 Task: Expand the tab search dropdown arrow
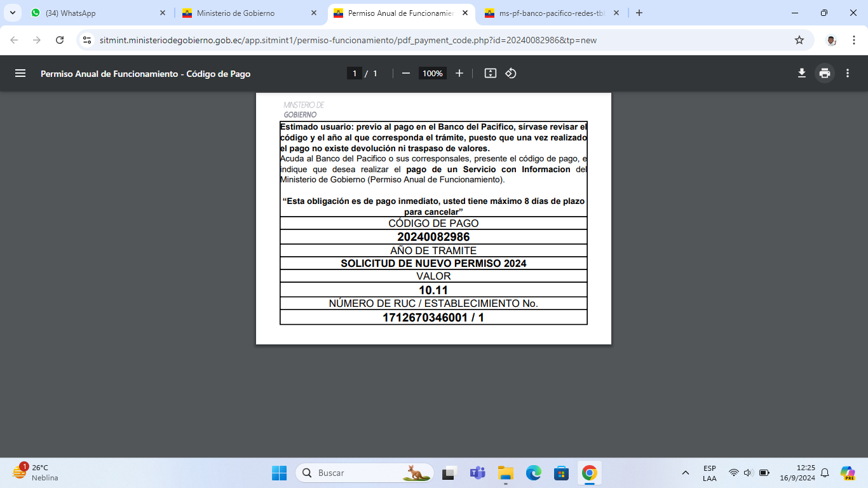(x=12, y=13)
